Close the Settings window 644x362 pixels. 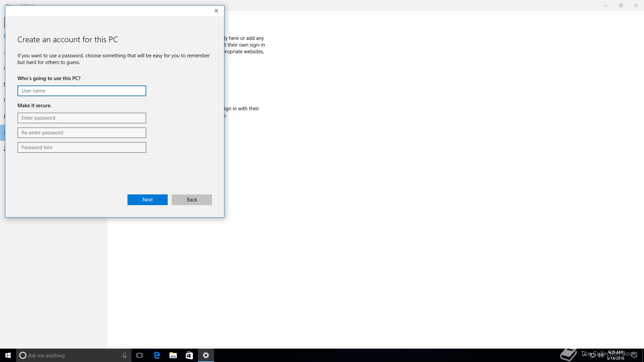(636, 5)
